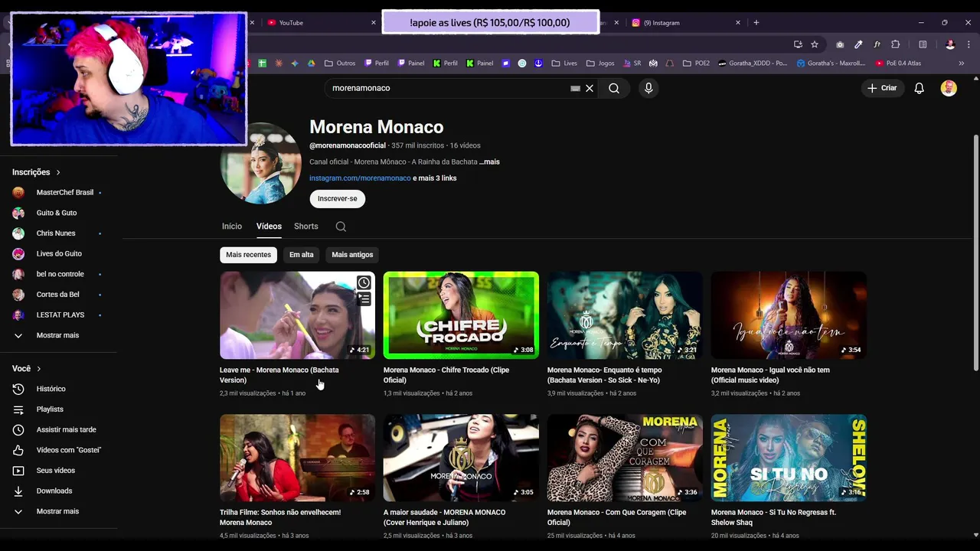Viewport: 980px width, 551px height.
Task: Open account avatar menu in YouTube header
Action: [949, 88]
